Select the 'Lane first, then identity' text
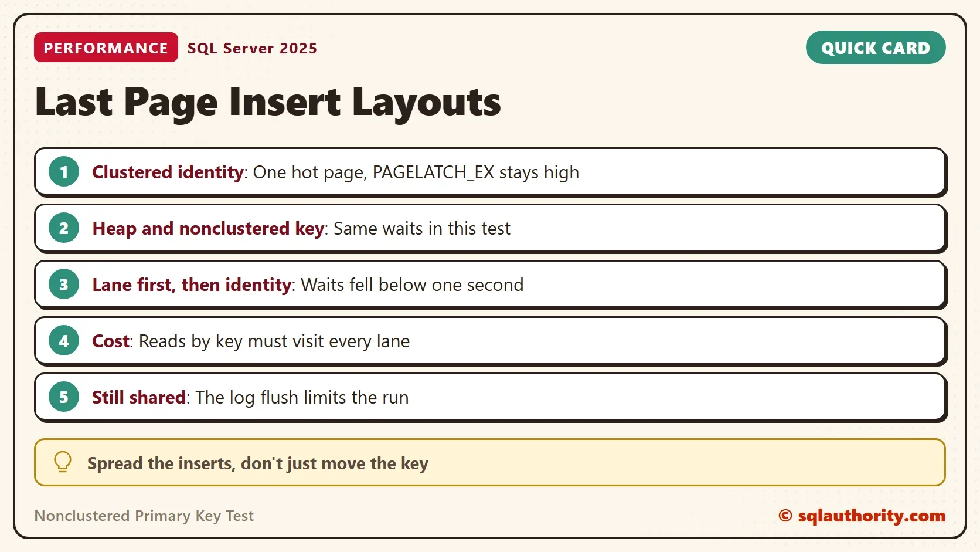The image size is (980, 552). tap(192, 285)
